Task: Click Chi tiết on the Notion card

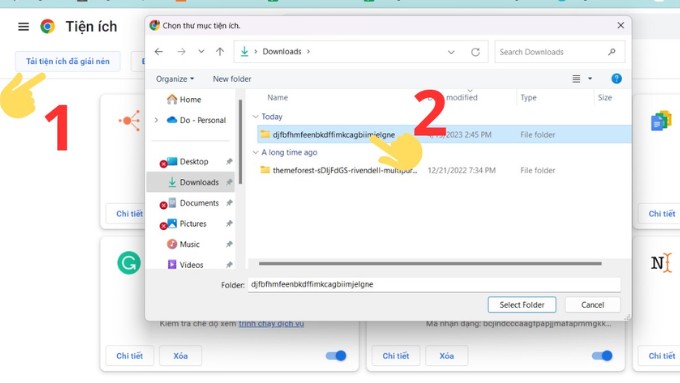Action: tap(662, 356)
